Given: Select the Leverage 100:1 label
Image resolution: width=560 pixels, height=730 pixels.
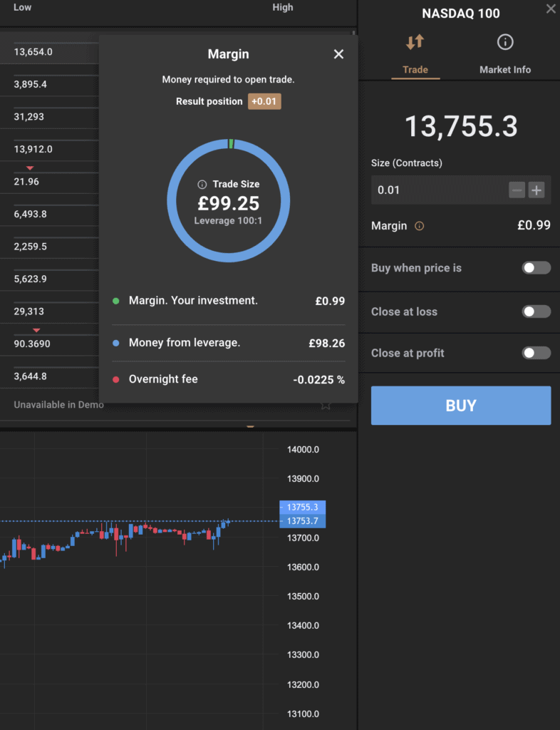Looking at the screenshot, I should [228, 221].
